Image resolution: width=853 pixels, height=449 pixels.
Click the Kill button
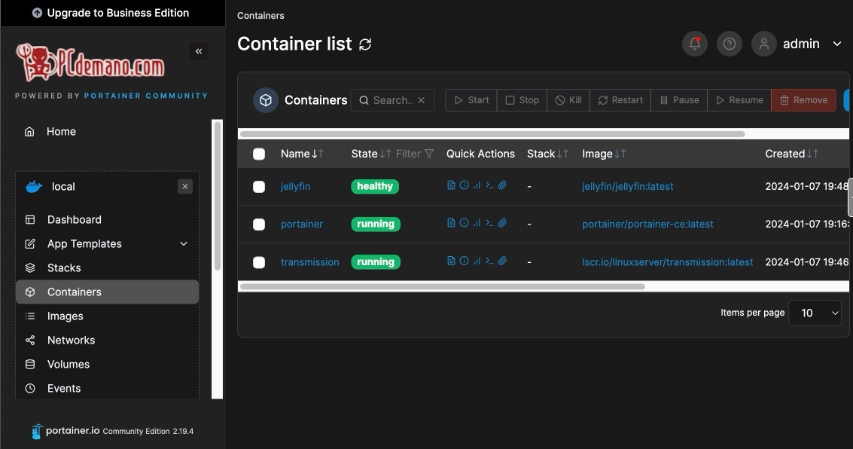pos(568,100)
